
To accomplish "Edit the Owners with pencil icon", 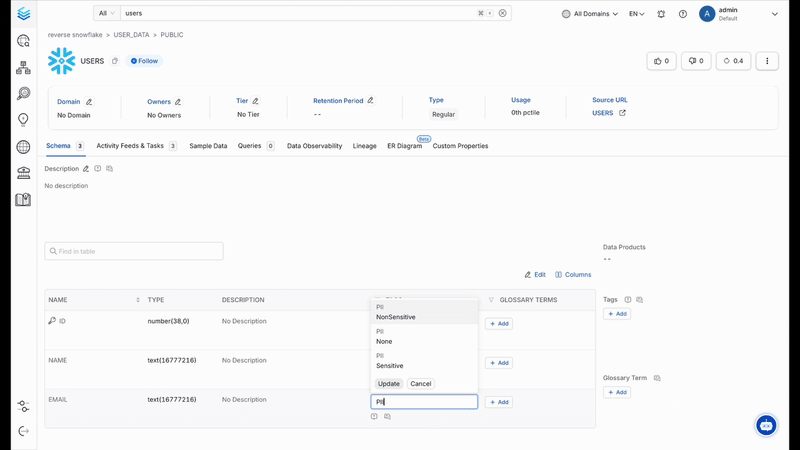I will (x=178, y=102).
